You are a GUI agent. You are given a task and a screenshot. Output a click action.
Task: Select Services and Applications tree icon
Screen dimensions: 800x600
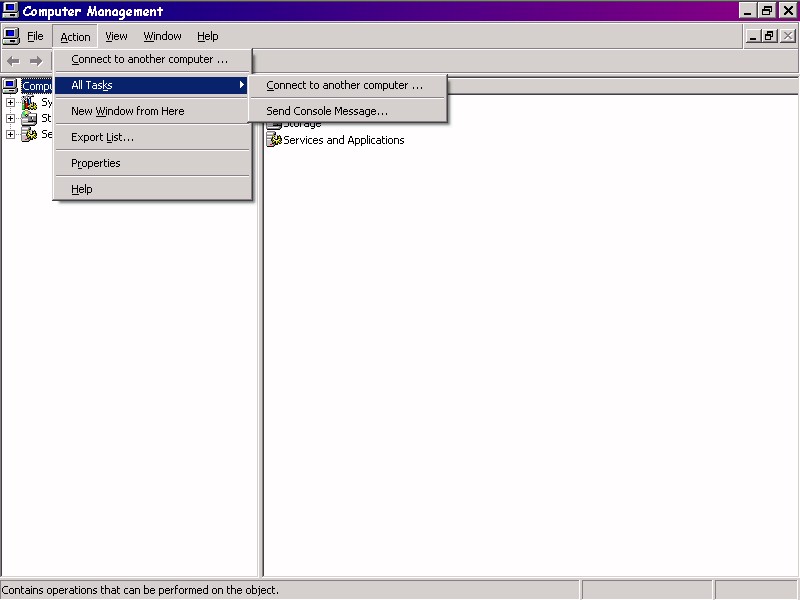click(29, 134)
